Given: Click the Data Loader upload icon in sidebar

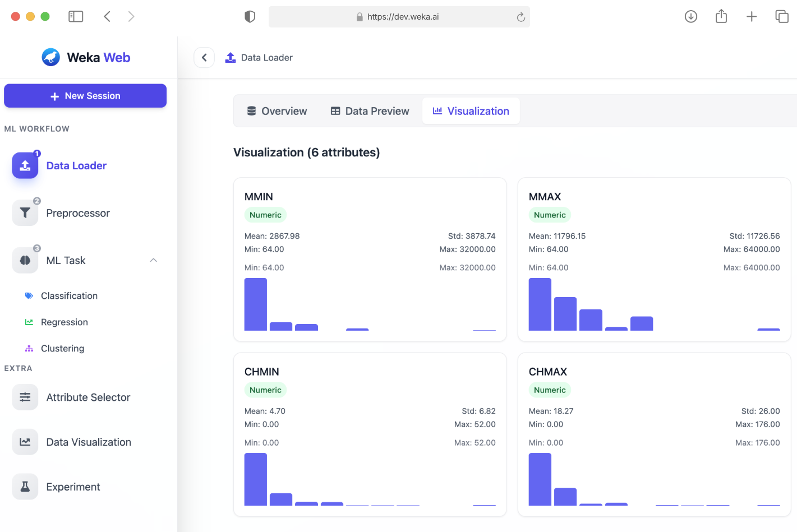Looking at the screenshot, I should (x=25, y=166).
